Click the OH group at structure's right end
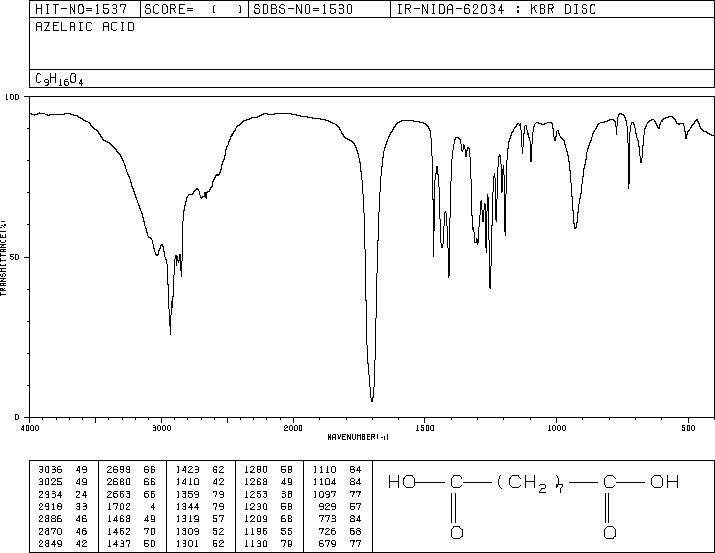The image size is (715, 553). coord(665,482)
